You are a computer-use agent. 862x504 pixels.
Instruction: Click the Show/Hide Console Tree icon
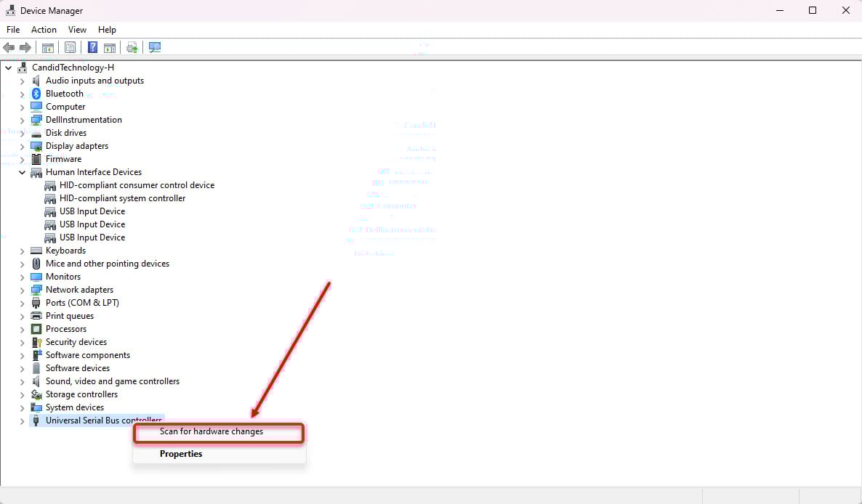tap(48, 48)
